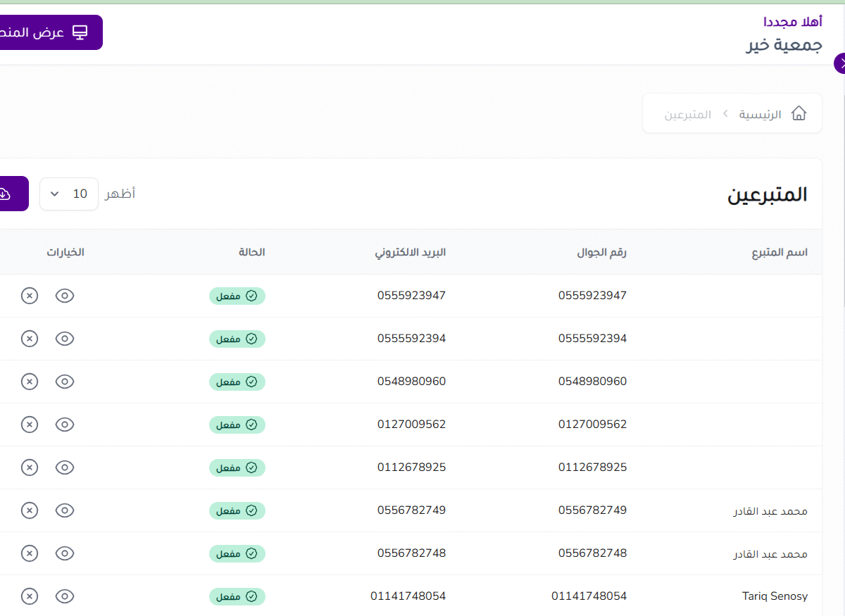Click the X icon for donor 0556782749
Viewport: 845px width, 616px height.
click(x=29, y=510)
